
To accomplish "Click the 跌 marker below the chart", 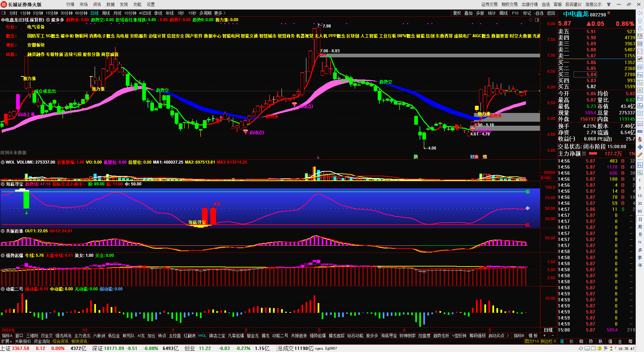I will point(416,157).
